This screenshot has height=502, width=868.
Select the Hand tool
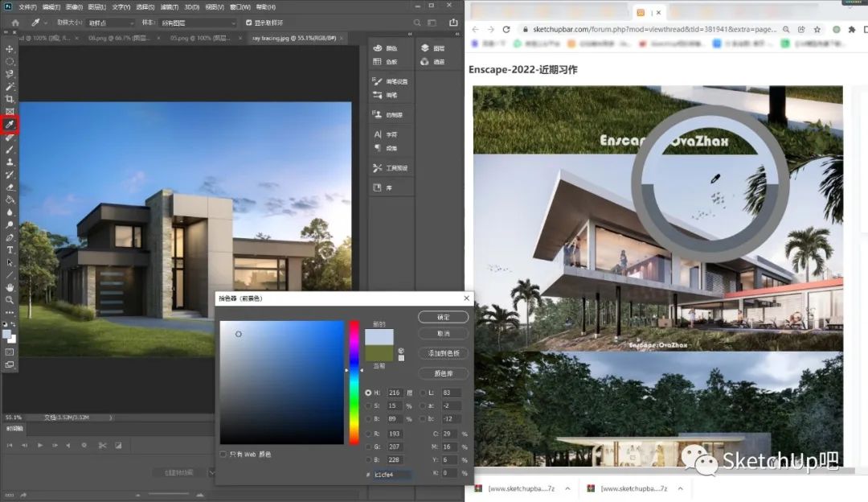click(x=10, y=287)
